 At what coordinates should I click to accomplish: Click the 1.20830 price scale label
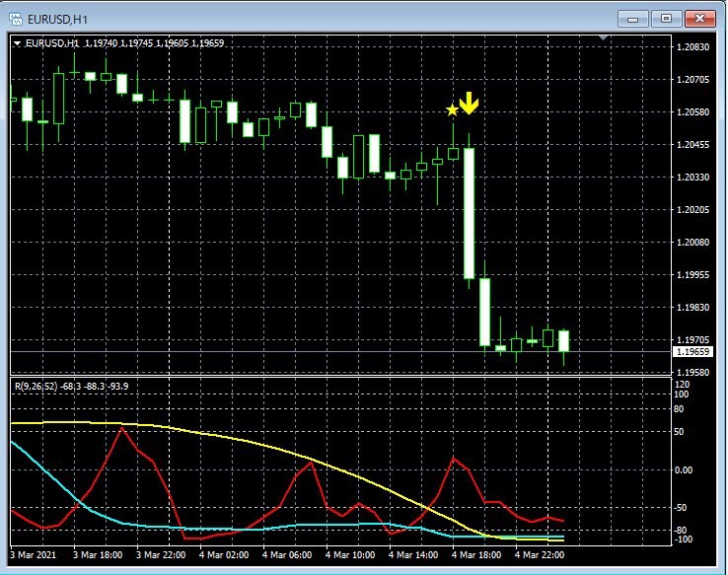click(693, 47)
